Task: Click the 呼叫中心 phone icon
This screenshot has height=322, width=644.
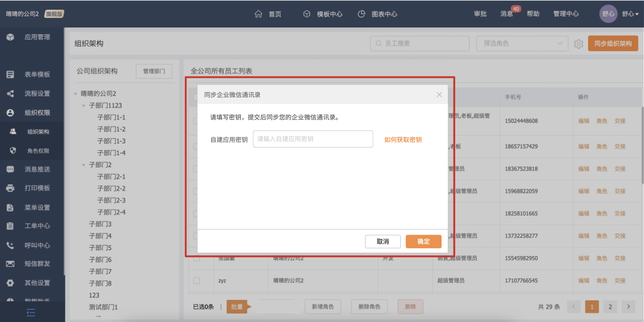Action: pyautogui.click(x=10, y=245)
